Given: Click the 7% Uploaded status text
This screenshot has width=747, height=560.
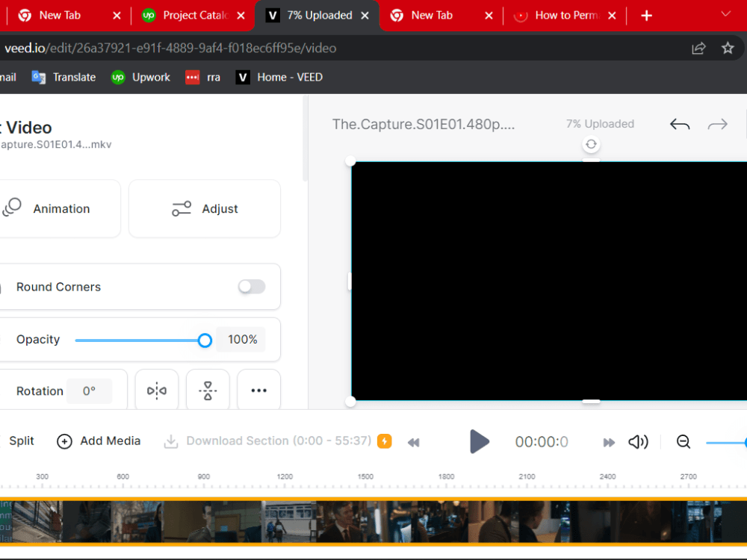Looking at the screenshot, I should coord(600,124).
